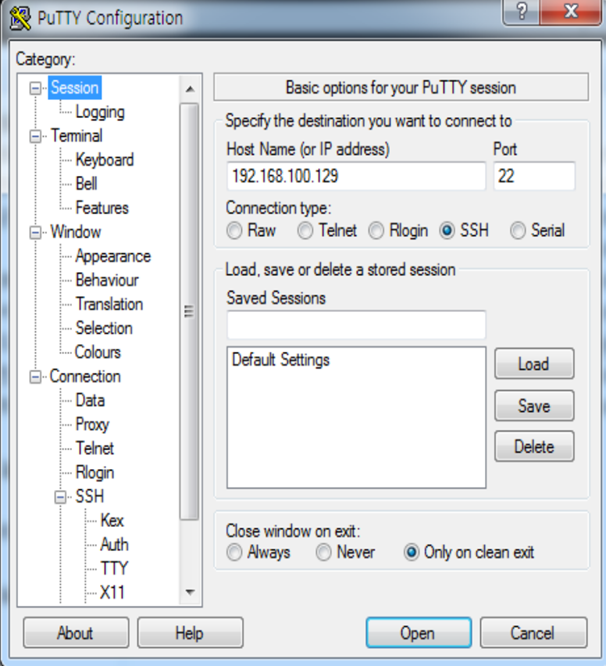Open the Terminal category
The height and width of the screenshot is (666, 606).
tap(76, 136)
